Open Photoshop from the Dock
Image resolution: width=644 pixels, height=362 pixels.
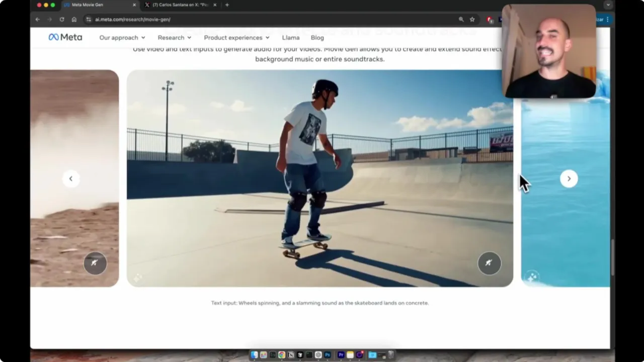[328, 355]
